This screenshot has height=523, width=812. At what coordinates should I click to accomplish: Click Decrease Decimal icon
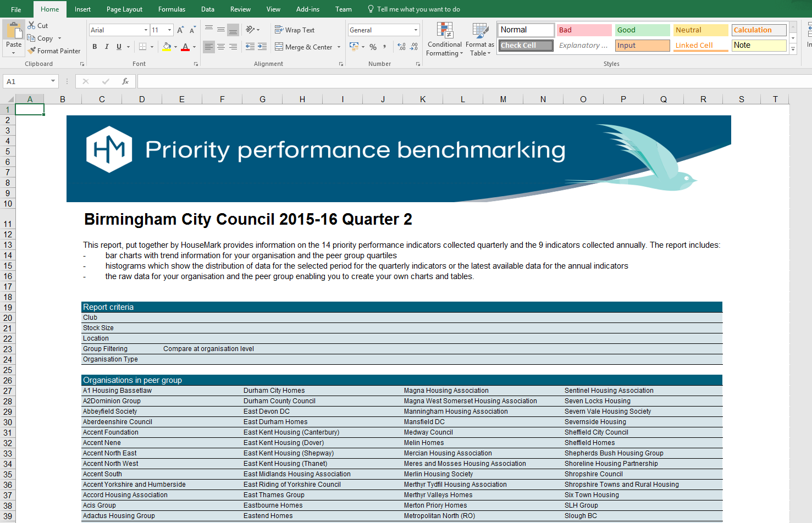point(414,47)
